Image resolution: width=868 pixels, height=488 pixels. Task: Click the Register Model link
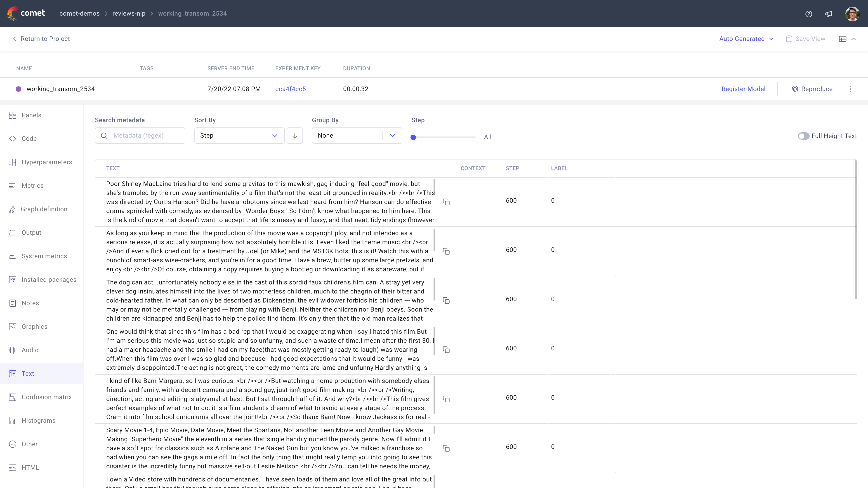743,89
